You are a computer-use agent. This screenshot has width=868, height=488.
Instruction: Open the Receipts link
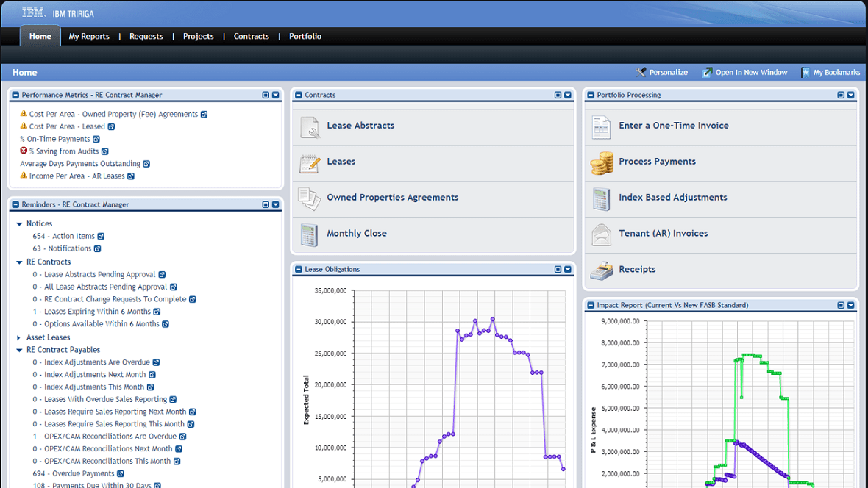pos(637,270)
